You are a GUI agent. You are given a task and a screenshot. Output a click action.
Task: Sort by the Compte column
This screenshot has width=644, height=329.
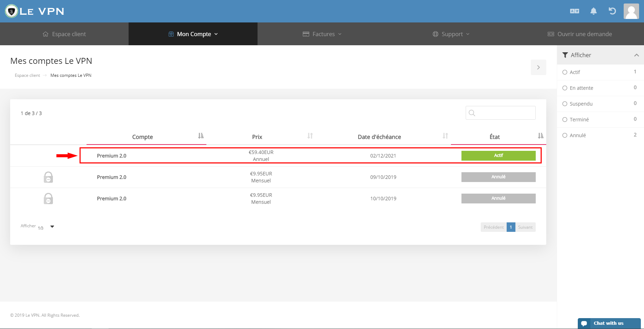tap(201, 136)
